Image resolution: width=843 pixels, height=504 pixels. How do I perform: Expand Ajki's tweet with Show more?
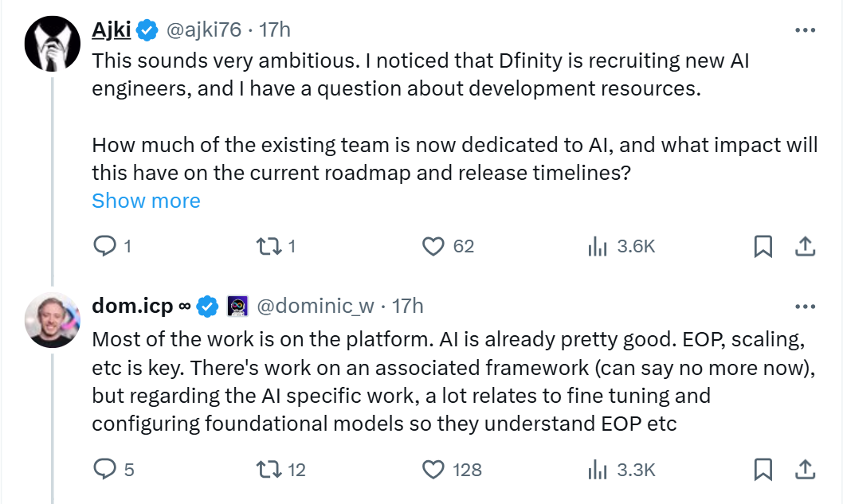point(146,201)
